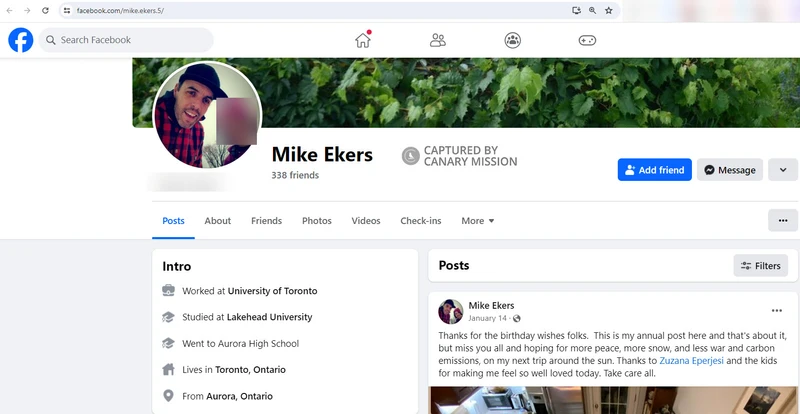
Task: Click graduation cap icon beside Lakehead University
Action: 168,317
